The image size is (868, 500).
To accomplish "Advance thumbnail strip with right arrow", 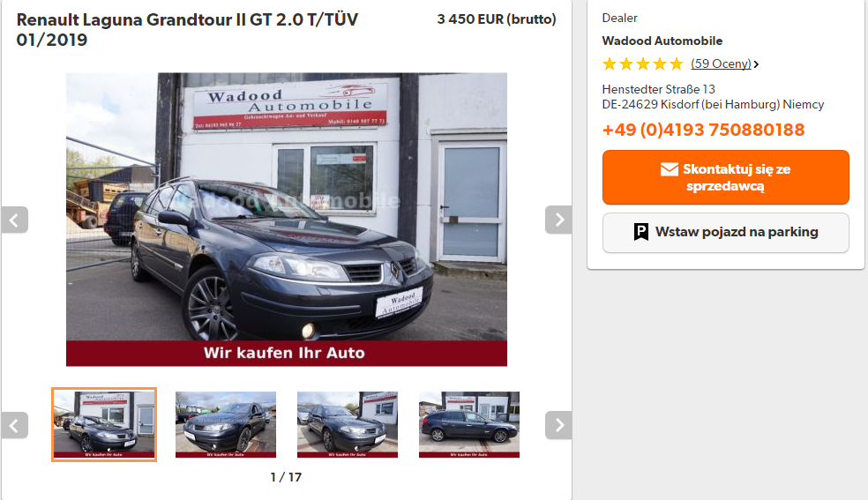I will 558,425.
